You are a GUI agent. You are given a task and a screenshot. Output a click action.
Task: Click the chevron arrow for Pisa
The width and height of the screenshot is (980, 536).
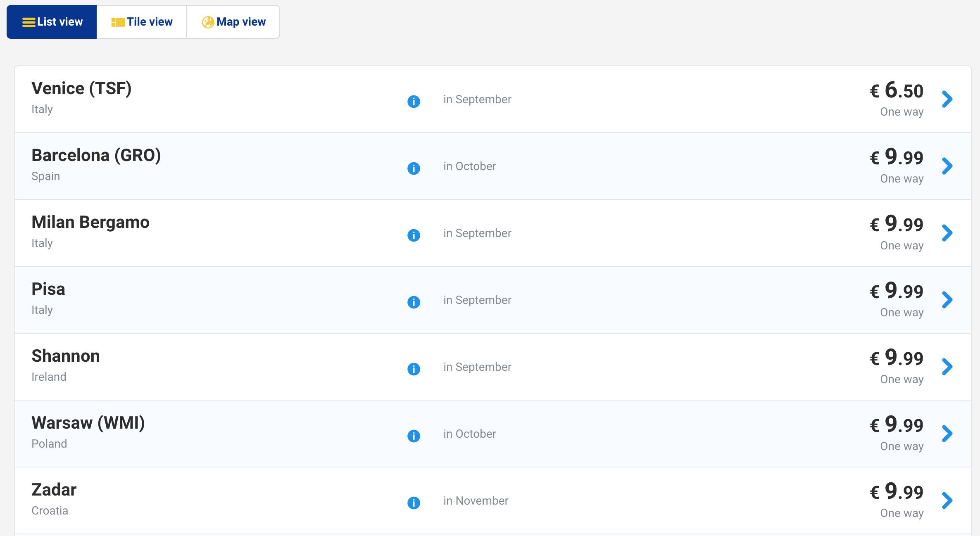click(x=947, y=300)
